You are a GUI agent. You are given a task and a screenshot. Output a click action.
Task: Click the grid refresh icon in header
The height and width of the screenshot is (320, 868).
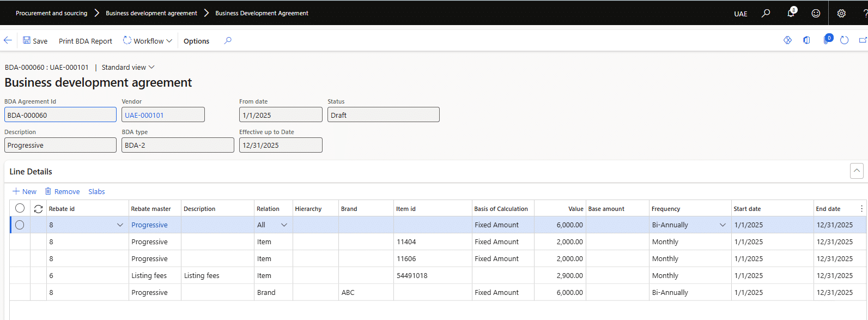coord(38,209)
